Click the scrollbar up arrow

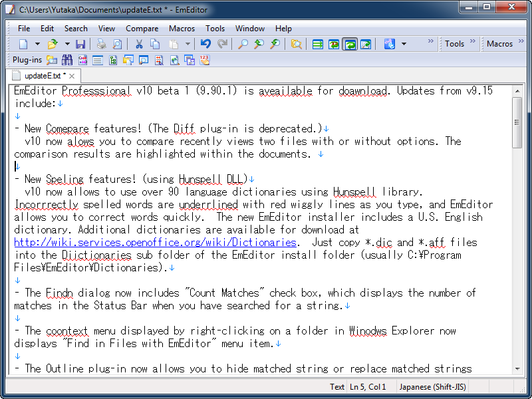tap(517, 91)
